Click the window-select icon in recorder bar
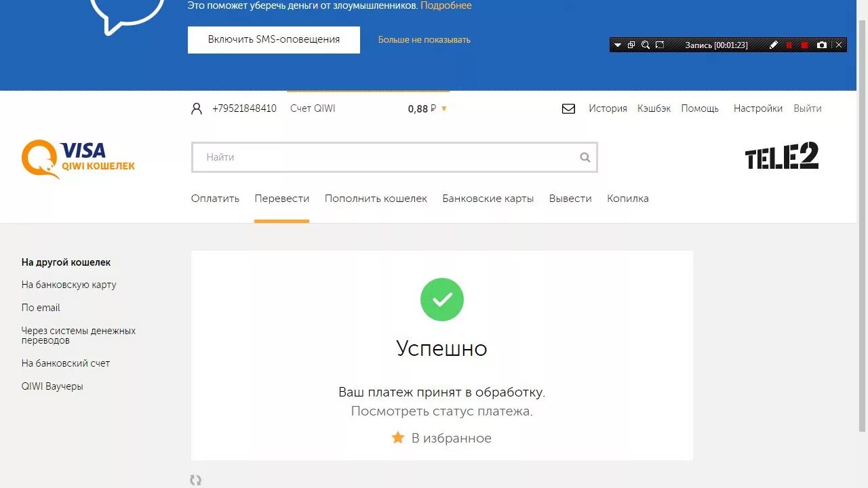 tap(631, 45)
